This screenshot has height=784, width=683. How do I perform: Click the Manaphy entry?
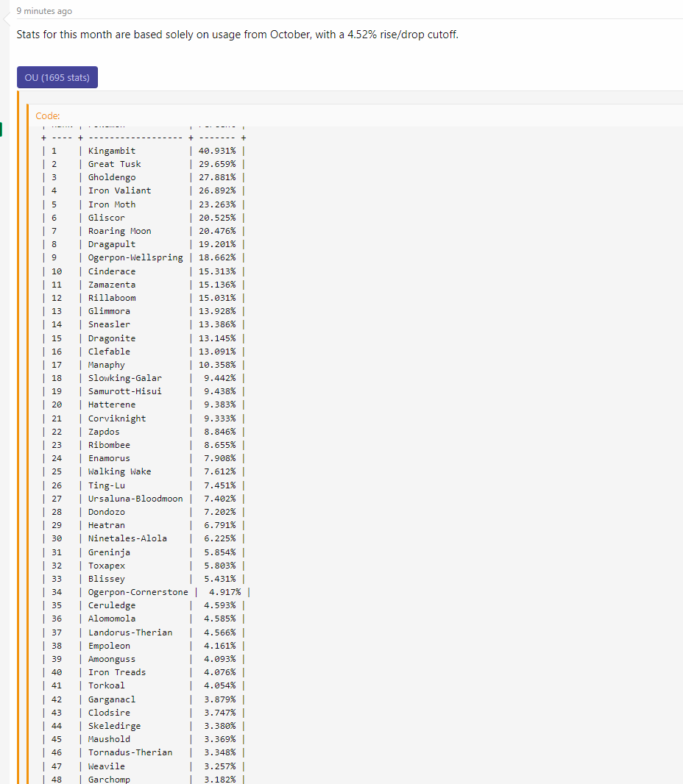click(x=107, y=365)
